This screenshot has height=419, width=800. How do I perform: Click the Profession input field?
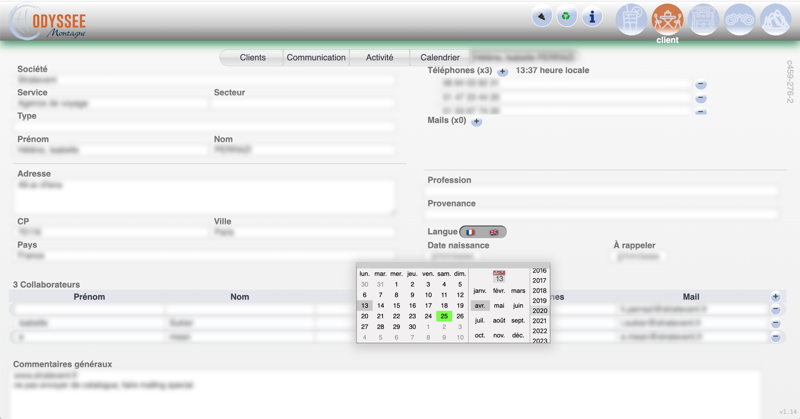(602, 191)
